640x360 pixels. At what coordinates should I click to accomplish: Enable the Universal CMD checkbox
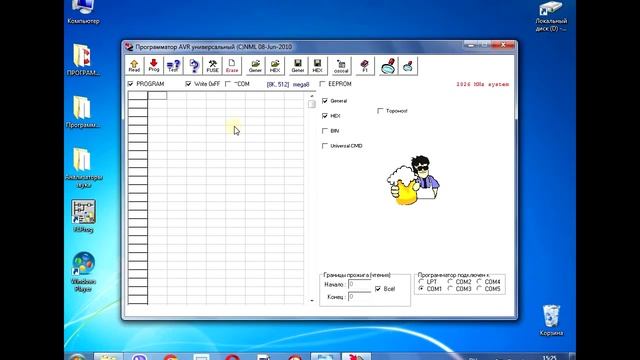325,146
